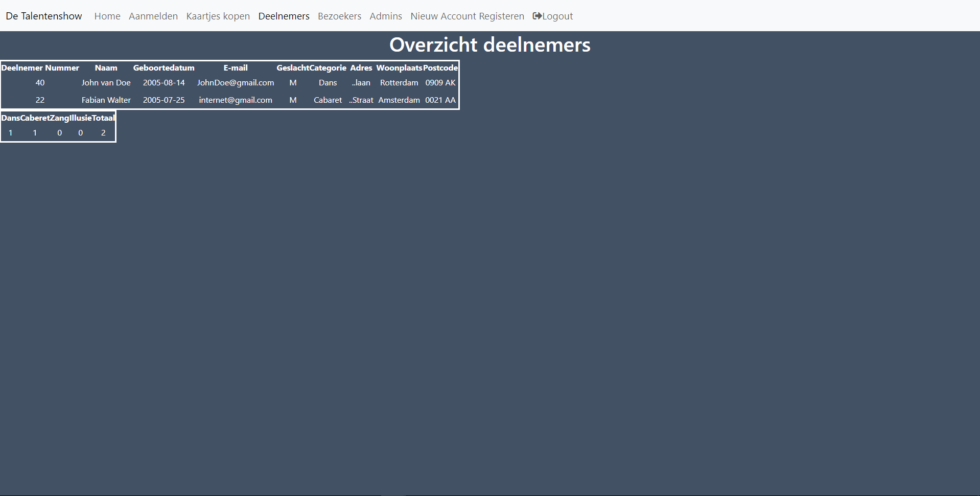Open Kaartjes kopen in navbar

tap(218, 16)
